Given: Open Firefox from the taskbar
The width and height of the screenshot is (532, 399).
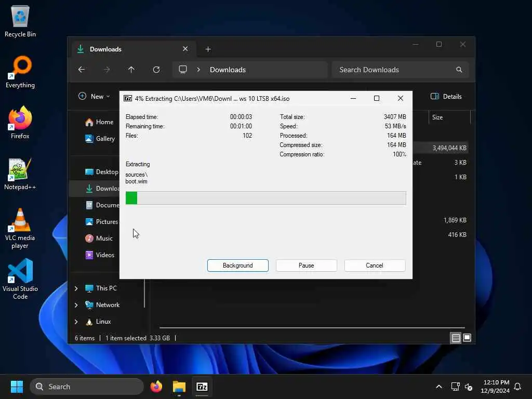Looking at the screenshot, I should point(156,387).
